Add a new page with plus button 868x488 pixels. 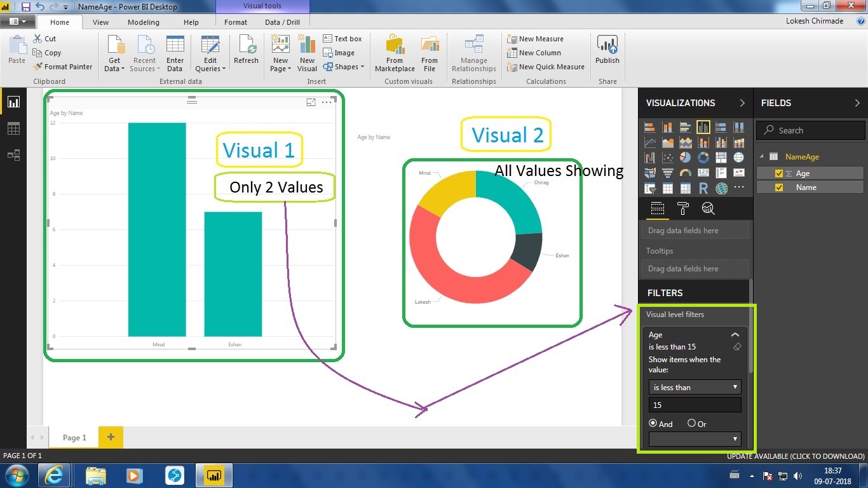111,437
